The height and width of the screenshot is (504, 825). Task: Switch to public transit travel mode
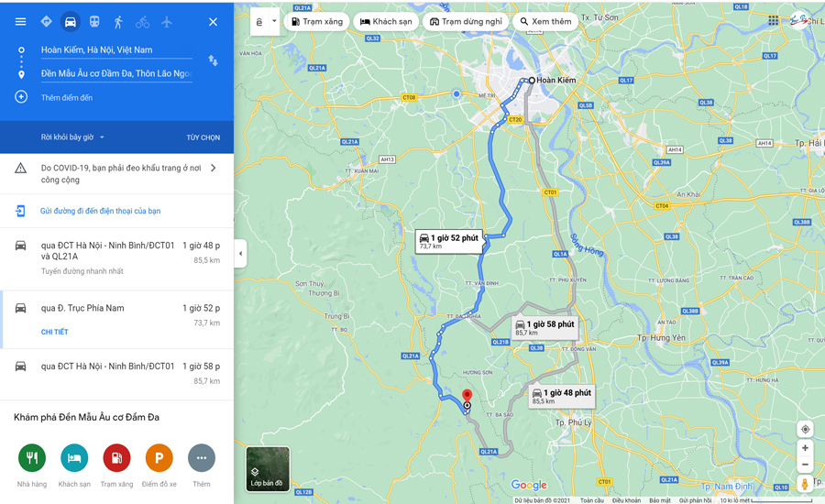tap(94, 22)
